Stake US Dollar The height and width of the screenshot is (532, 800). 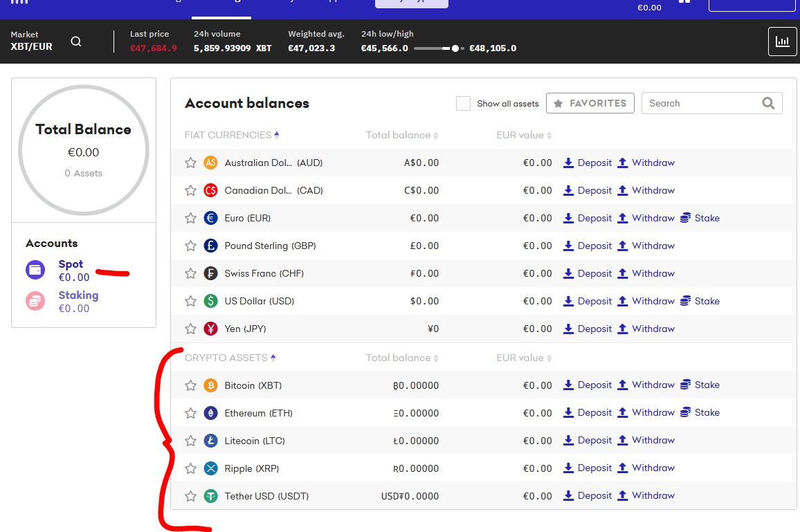click(x=700, y=301)
